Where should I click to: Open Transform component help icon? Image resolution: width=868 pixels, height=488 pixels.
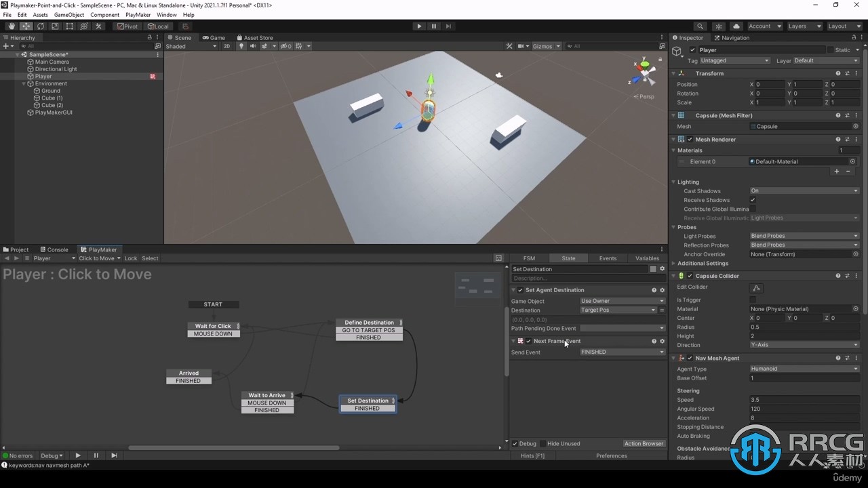(838, 73)
